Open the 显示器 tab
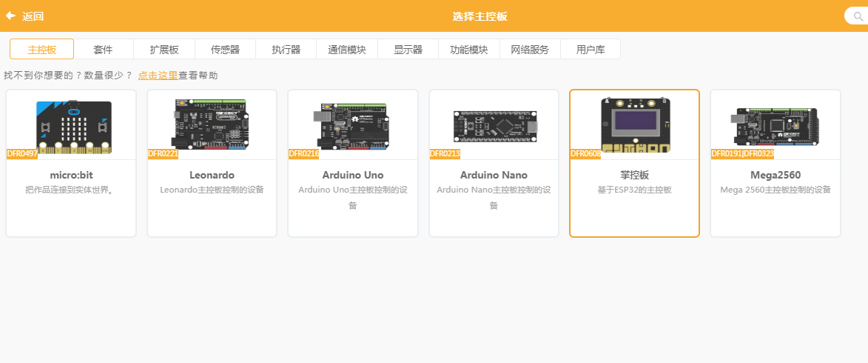Viewport: 868px width, 363px height. point(408,50)
